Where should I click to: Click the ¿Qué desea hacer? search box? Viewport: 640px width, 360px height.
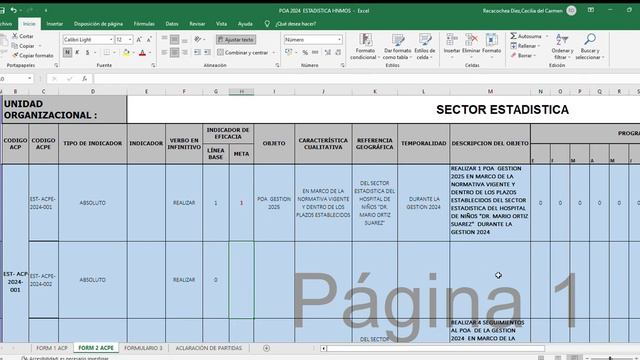pyautogui.click(x=296, y=24)
